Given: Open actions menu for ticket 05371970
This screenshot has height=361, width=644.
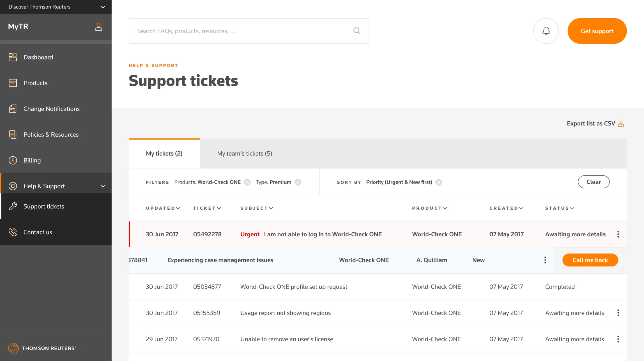Looking at the screenshot, I should (618, 339).
